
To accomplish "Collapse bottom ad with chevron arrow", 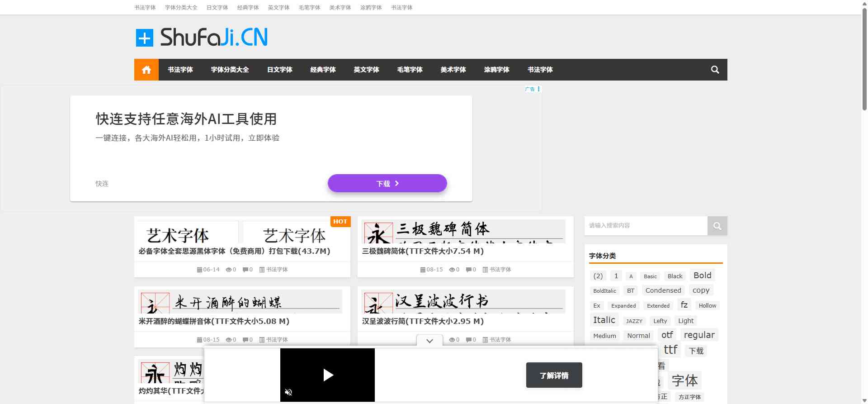I will click(429, 341).
